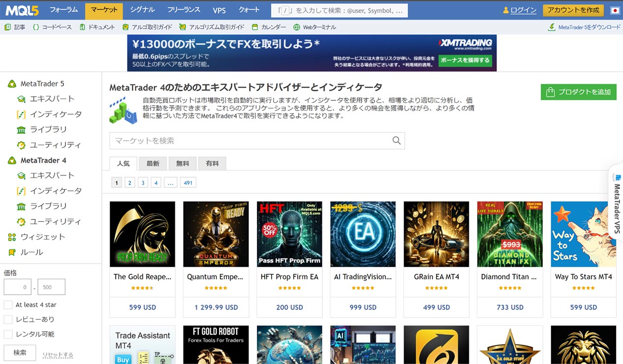The image size is (623, 364).
Task: Open the Quantum Emperor product thumbnail
Action: point(216,234)
